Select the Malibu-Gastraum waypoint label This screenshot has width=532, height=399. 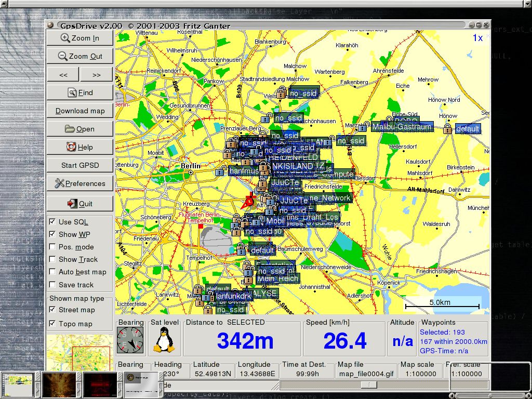402,127
